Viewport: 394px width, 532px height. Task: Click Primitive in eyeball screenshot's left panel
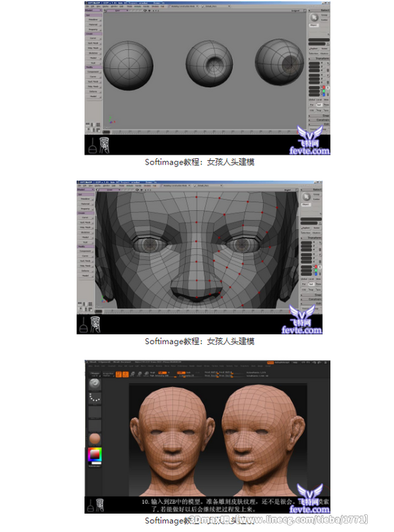93,20
